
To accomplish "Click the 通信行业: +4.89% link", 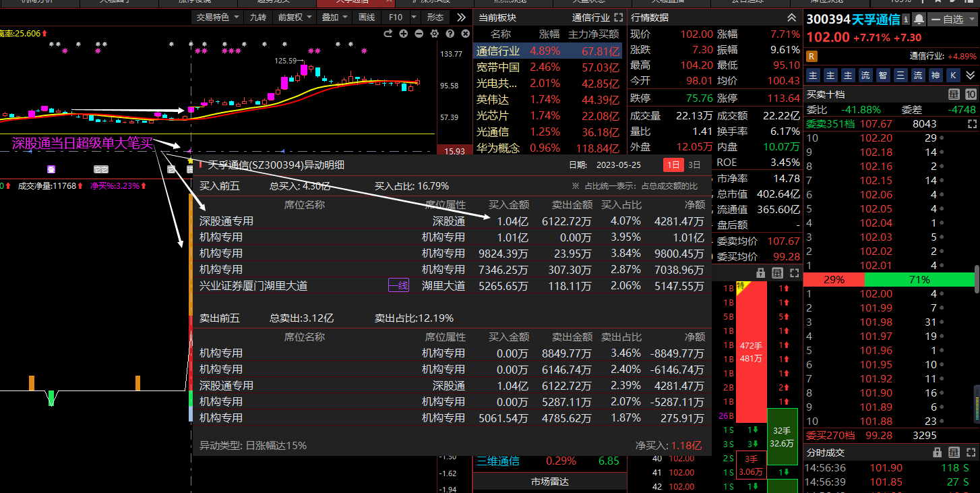I will pyautogui.click(x=943, y=57).
